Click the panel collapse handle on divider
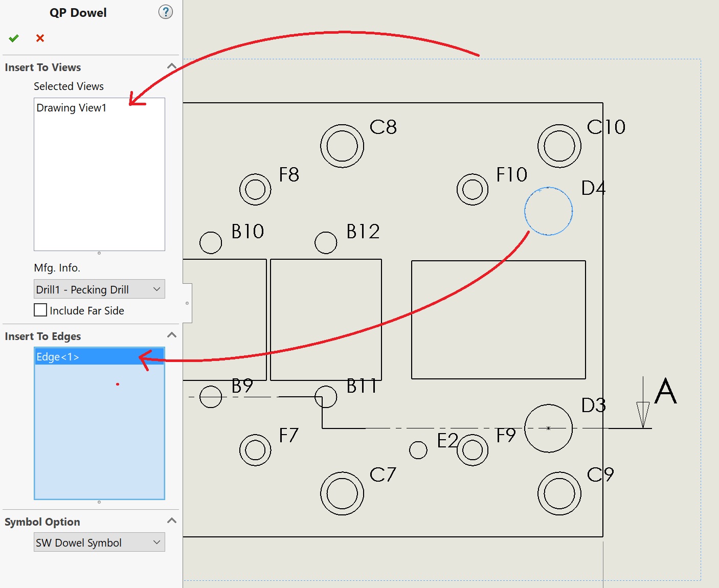The height and width of the screenshot is (588, 719). pyautogui.click(x=187, y=303)
